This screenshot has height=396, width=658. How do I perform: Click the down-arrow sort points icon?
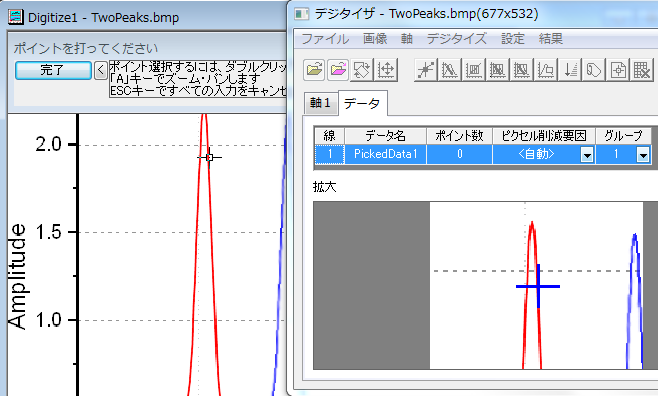click(x=570, y=70)
